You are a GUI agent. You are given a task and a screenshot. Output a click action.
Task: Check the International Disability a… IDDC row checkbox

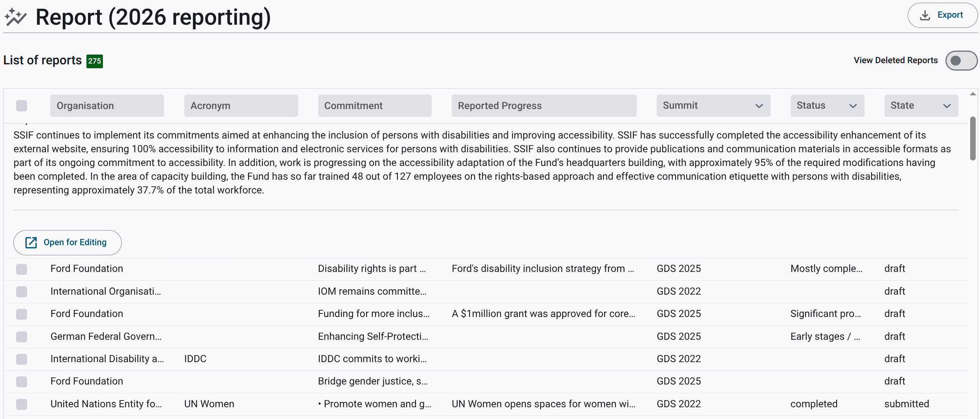click(x=22, y=359)
